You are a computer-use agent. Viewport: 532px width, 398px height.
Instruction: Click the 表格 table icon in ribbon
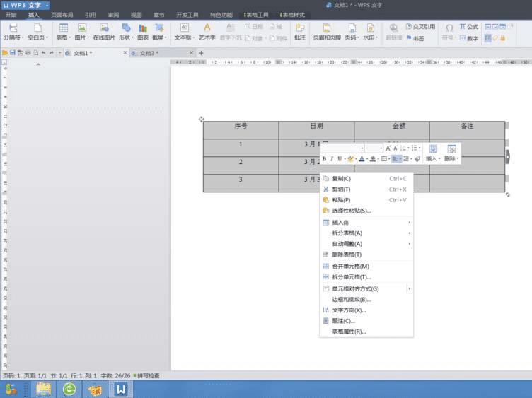[x=64, y=28]
